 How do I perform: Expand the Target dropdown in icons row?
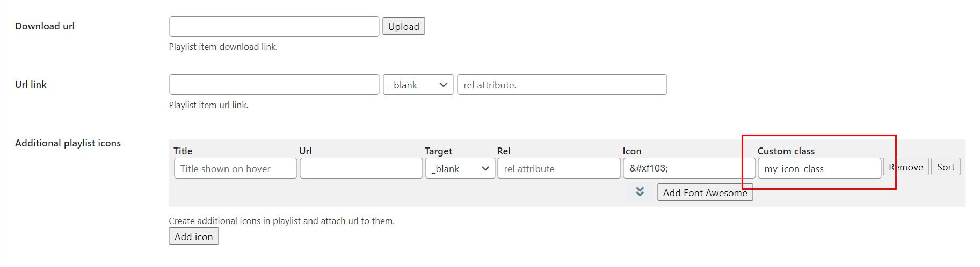pos(460,168)
